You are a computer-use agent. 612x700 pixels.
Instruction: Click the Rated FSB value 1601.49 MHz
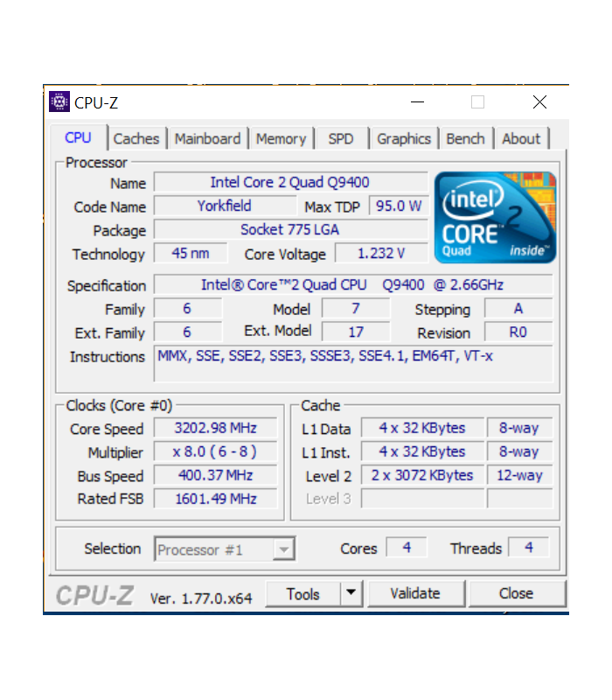pos(215,499)
